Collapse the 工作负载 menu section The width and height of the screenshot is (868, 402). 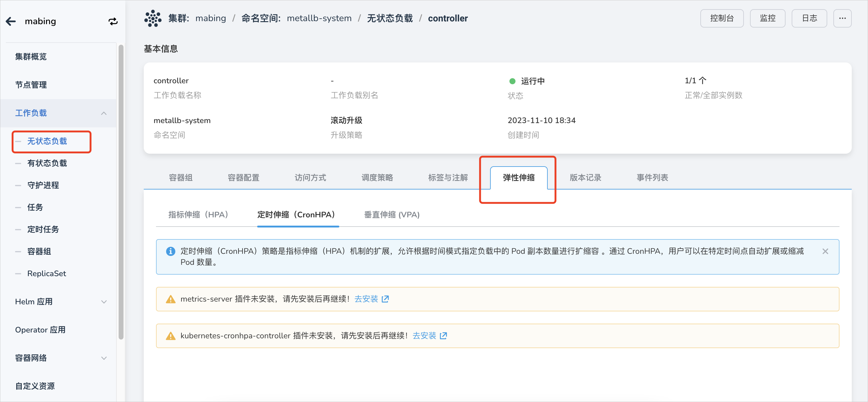pos(104,113)
